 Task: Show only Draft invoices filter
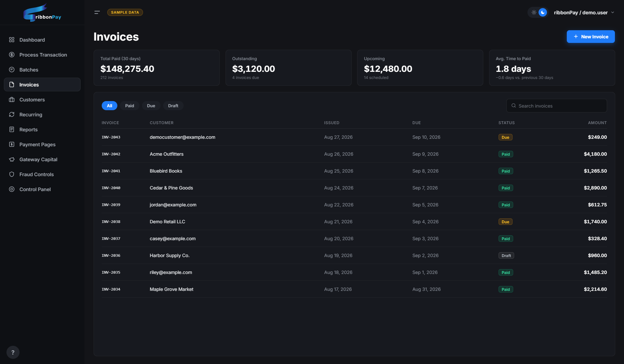pos(173,106)
